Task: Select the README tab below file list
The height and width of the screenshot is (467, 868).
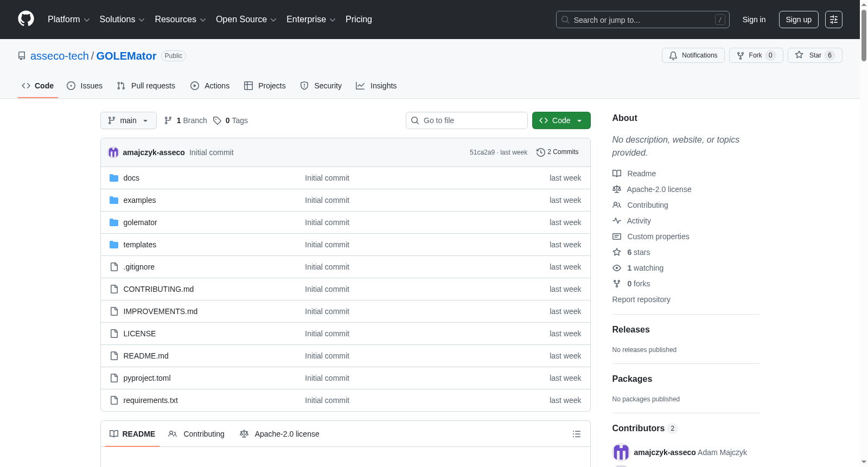Action: point(132,434)
